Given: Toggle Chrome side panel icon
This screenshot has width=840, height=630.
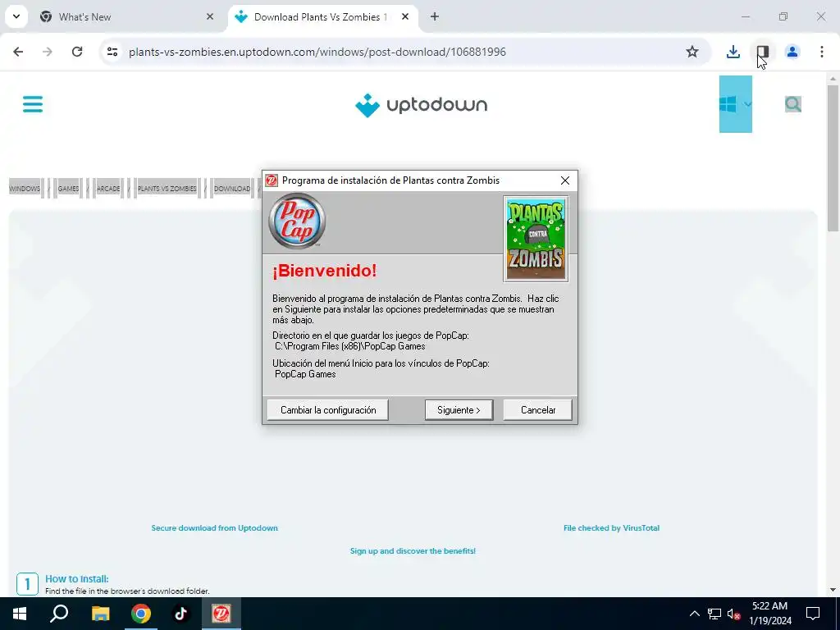Looking at the screenshot, I should 763,52.
